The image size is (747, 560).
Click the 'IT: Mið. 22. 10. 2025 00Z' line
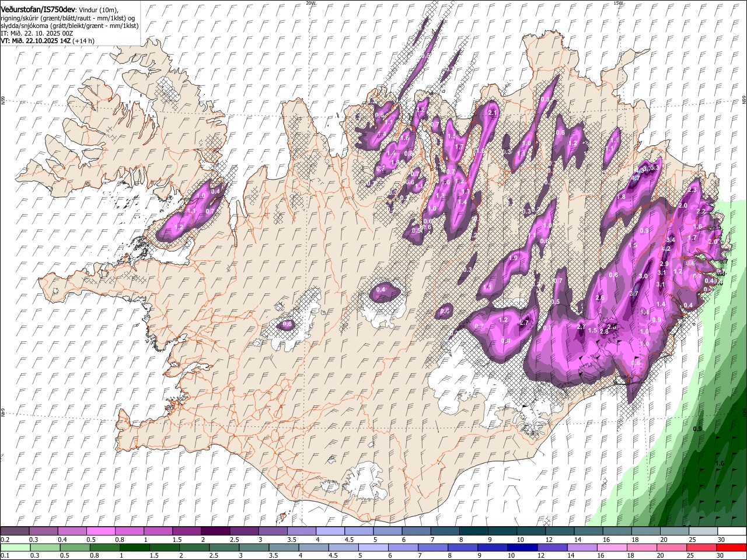coord(37,33)
